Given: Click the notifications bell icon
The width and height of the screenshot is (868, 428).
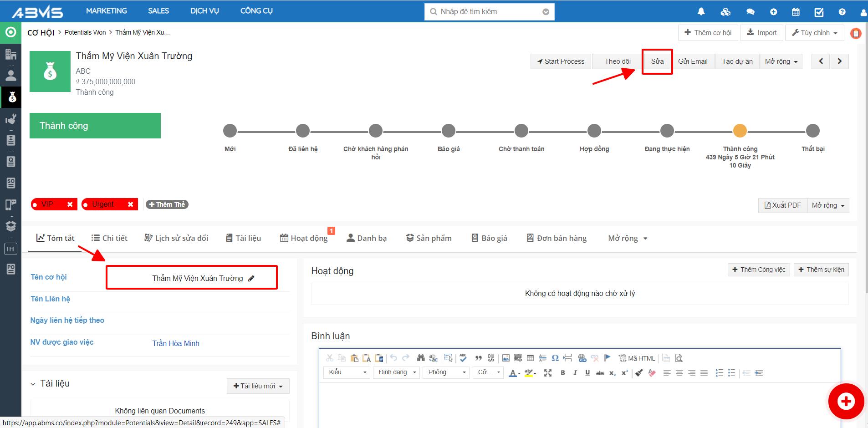Looking at the screenshot, I should 701,12.
